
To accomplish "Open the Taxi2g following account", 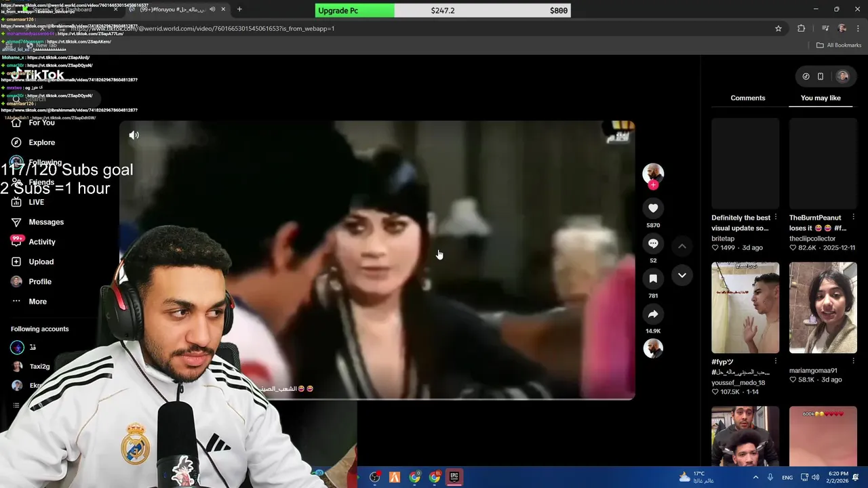I will pyautogui.click(x=39, y=366).
